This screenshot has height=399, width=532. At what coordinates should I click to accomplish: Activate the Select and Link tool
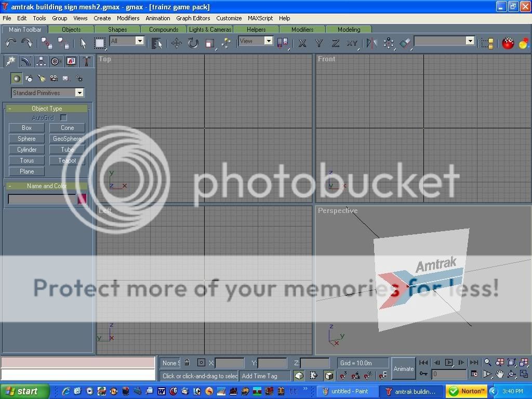click(x=46, y=43)
